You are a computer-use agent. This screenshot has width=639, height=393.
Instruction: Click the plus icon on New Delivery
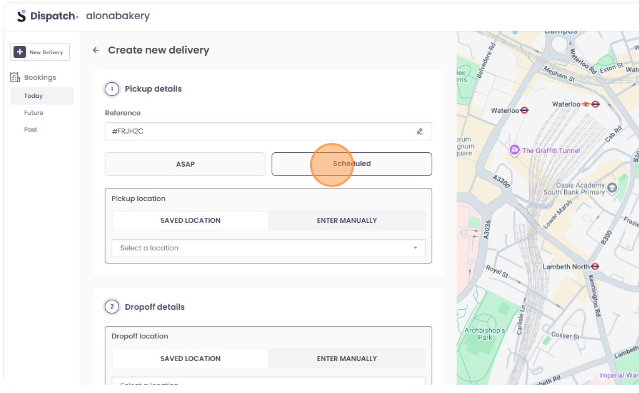20,52
